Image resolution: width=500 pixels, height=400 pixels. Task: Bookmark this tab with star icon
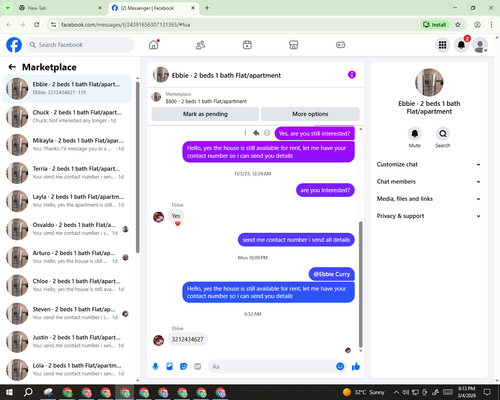click(458, 25)
